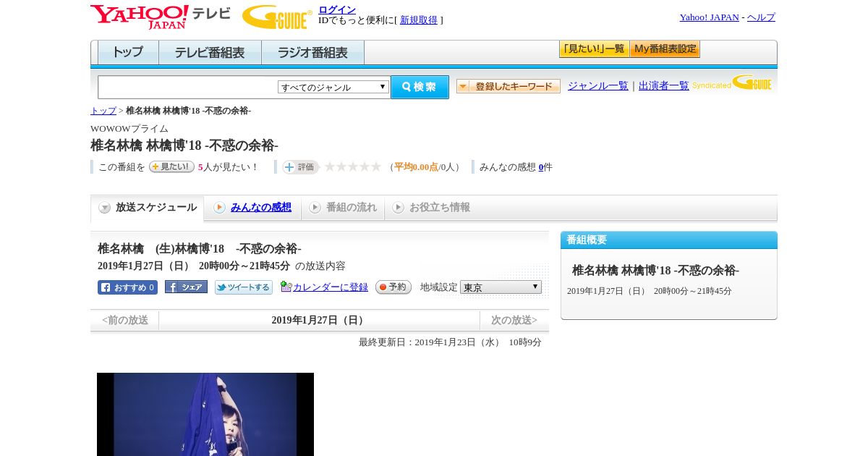Click the Facebook おすすめ button
Screen dimensions: 868x456
pos(127,287)
